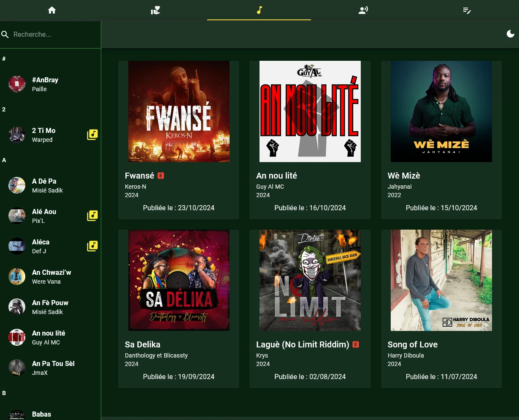Open the An Fè Pouw avatar image
Screen dimensions: 519x420
tap(17, 307)
